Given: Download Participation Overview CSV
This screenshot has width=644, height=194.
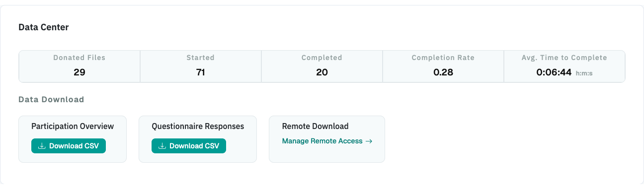Looking at the screenshot, I should pyautogui.click(x=69, y=146).
